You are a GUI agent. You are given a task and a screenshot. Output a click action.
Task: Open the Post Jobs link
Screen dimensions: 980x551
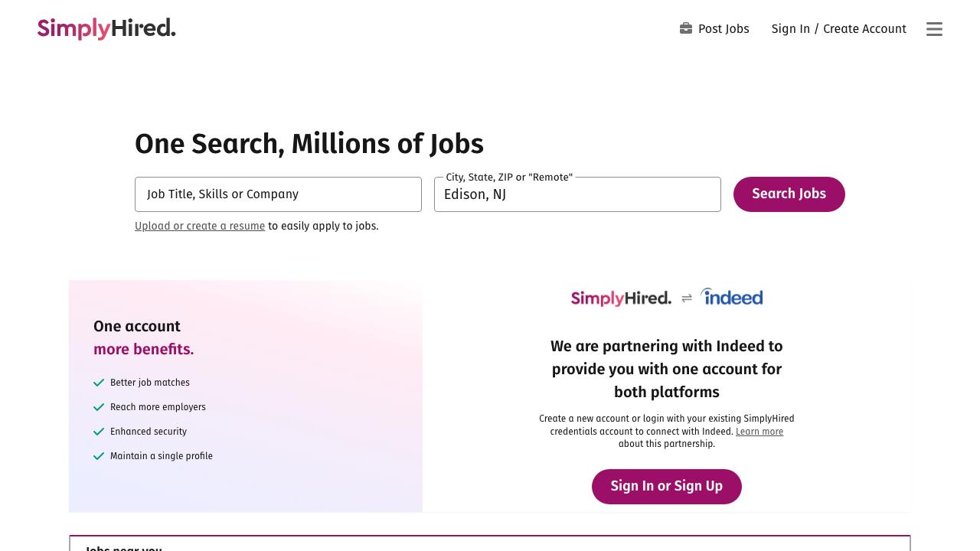(x=724, y=29)
